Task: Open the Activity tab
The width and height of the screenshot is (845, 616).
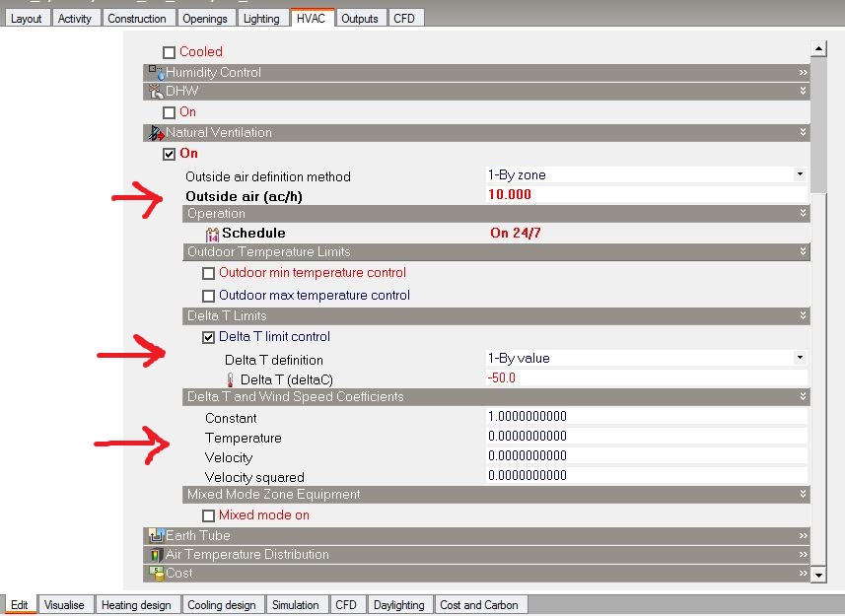Action: pyautogui.click(x=75, y=19)
